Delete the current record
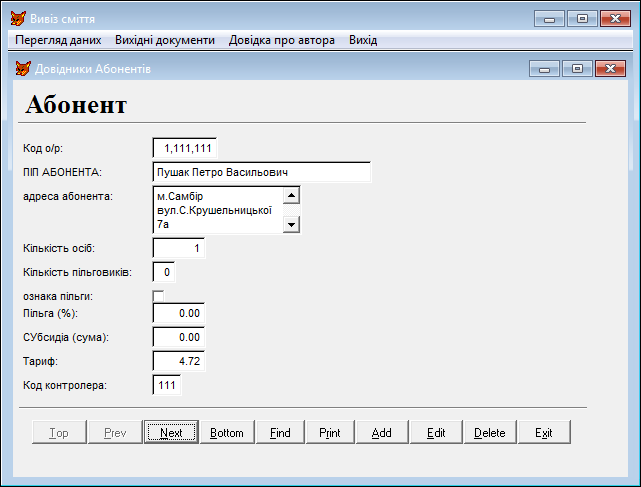Screen dimensions: 641x487 point(490,432)
